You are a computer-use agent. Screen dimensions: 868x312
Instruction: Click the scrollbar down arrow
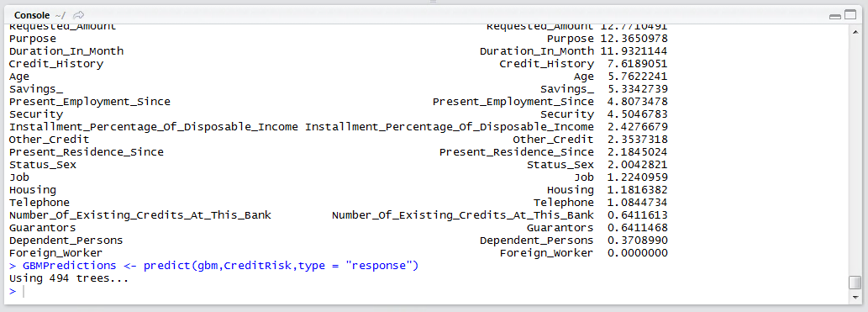(x=855, y=298)
